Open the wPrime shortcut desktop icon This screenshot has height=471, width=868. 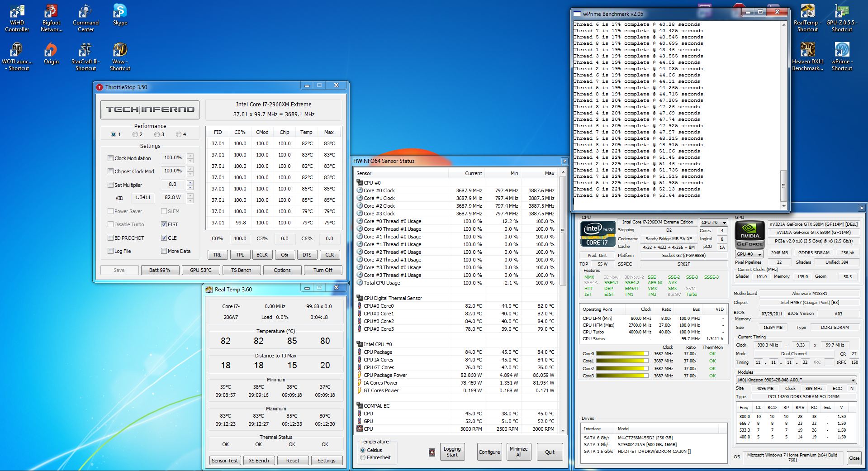(842, 57)
